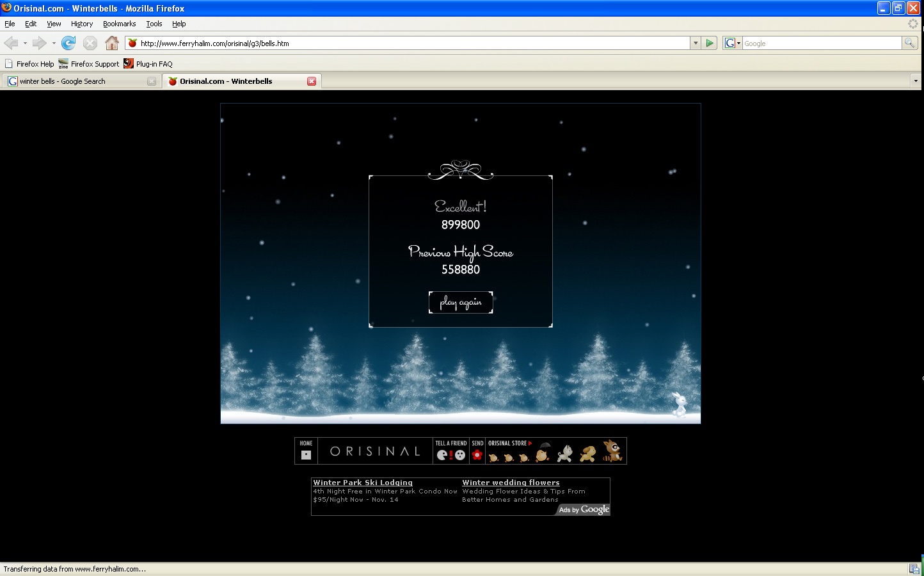Click the green Go arrow button
The image size is (924, 576).
[710, 43]
